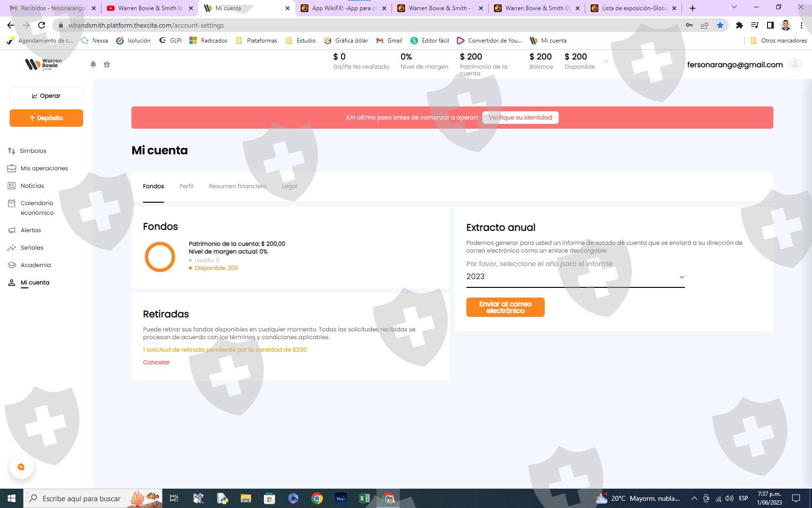Click the ESP language indicator
The width and height of the screenshot is (812, 508).
coord(743,498)
